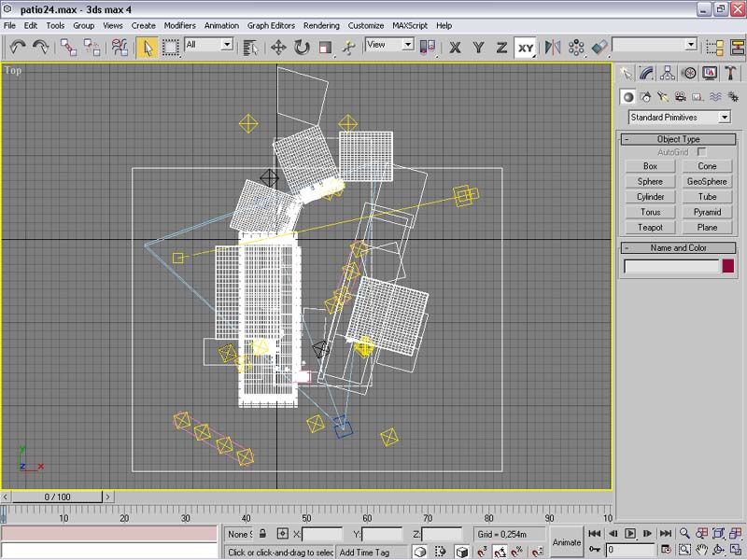This screenshot has height=560, width=747.
Task: Collapse the Name and Color rollout
Action: click(679, 247)
